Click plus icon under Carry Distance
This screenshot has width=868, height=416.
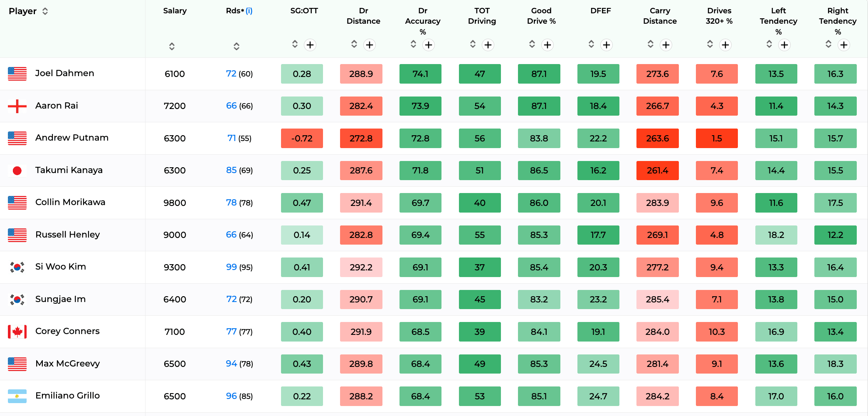[666, 45]
